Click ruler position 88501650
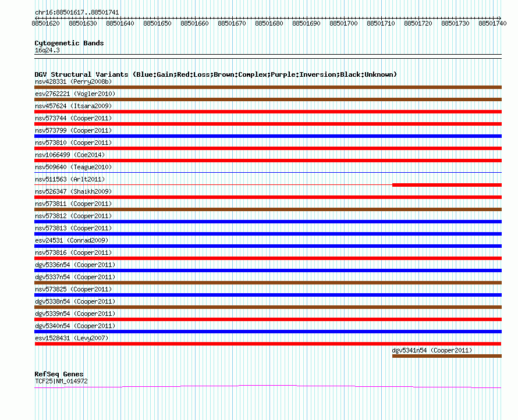The image size is (518, 420). pos(157,23)
